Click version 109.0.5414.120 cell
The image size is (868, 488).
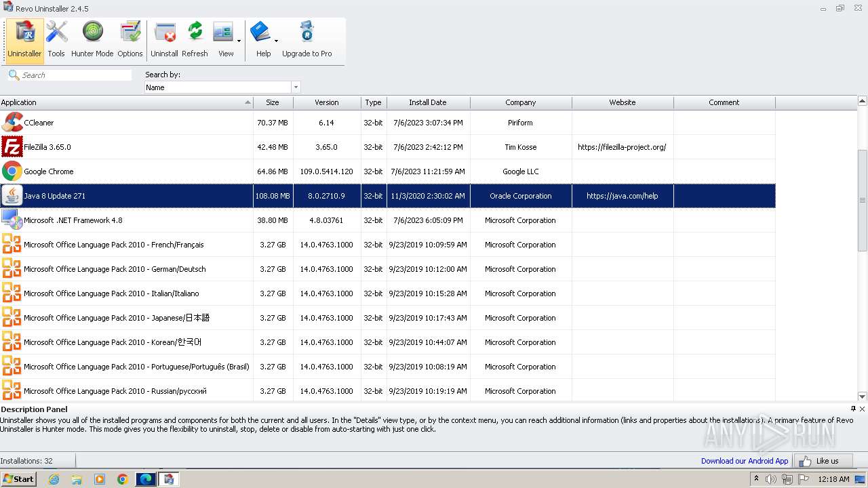[x=327, y=171]
